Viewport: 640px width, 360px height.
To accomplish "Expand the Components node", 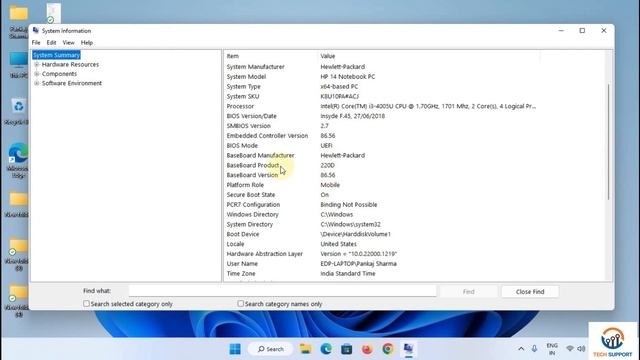I will coord(37,74).
